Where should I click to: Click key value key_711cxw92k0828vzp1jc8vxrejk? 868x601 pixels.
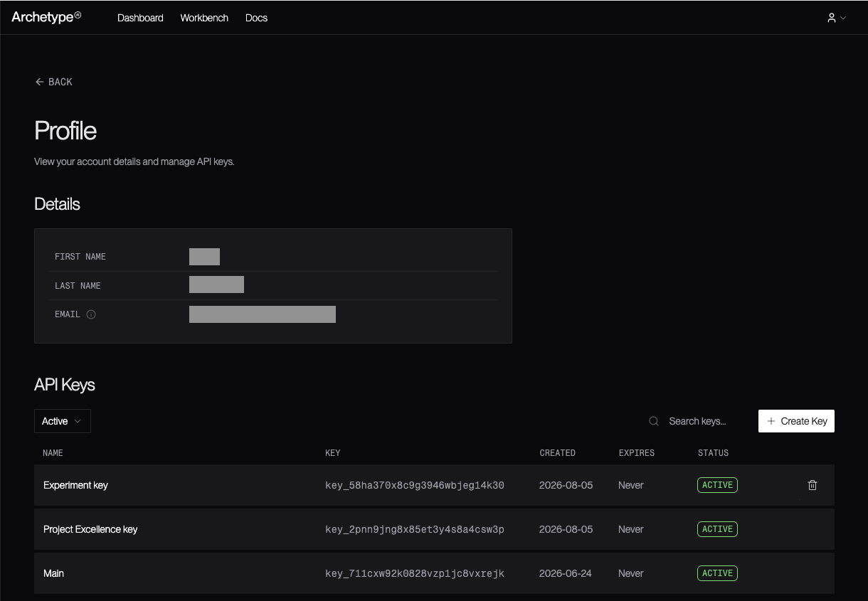[x=415, y=573]
